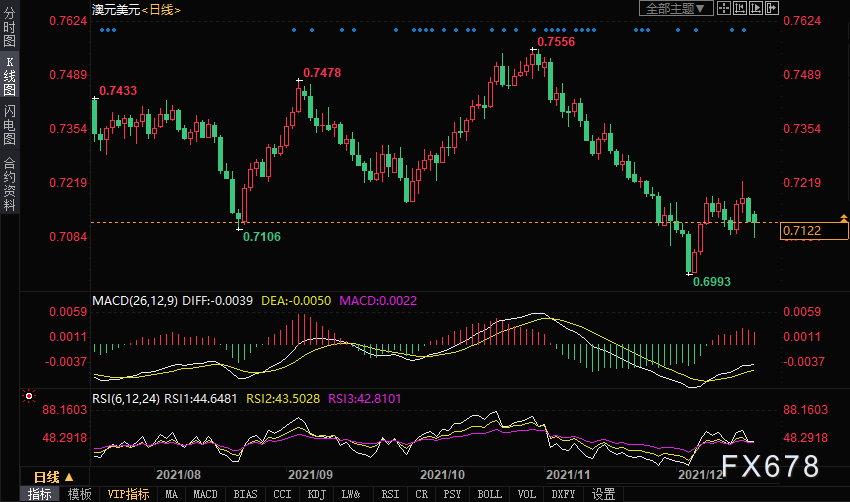Select the 指标 bottom tab
Image resolution: width=850 pixels, height=502 pixels.
(x=40, y=494)
